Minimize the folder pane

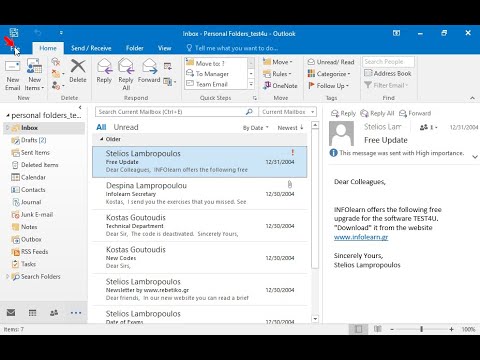(x=80, y=107)
